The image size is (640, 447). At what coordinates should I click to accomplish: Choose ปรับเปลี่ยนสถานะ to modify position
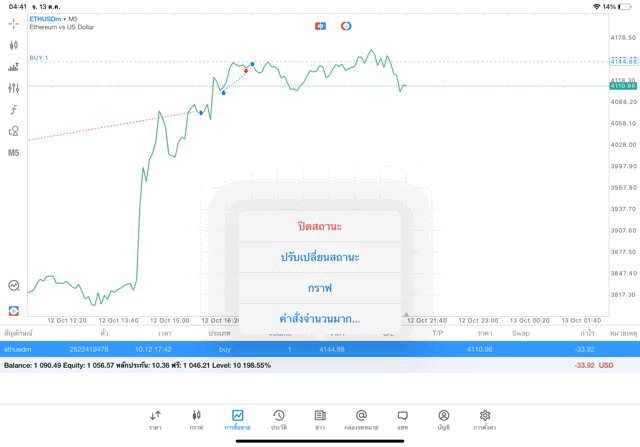click(320, 257)
